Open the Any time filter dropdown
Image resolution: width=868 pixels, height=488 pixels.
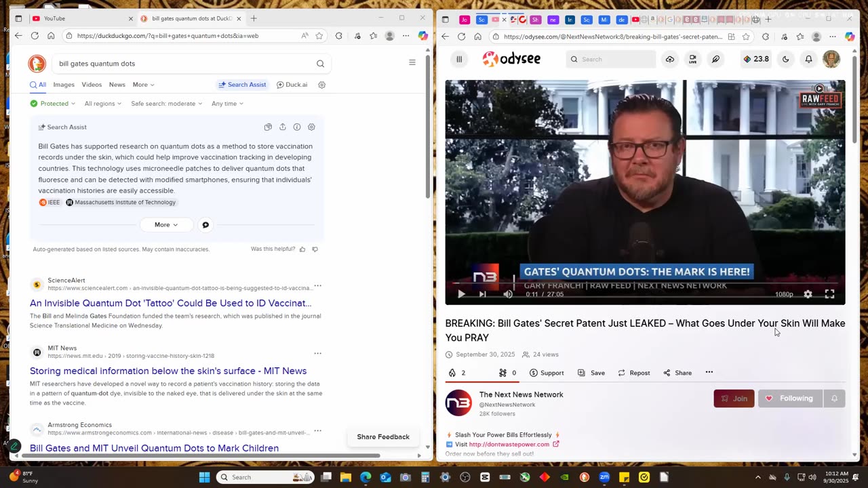tap(227, 104)
